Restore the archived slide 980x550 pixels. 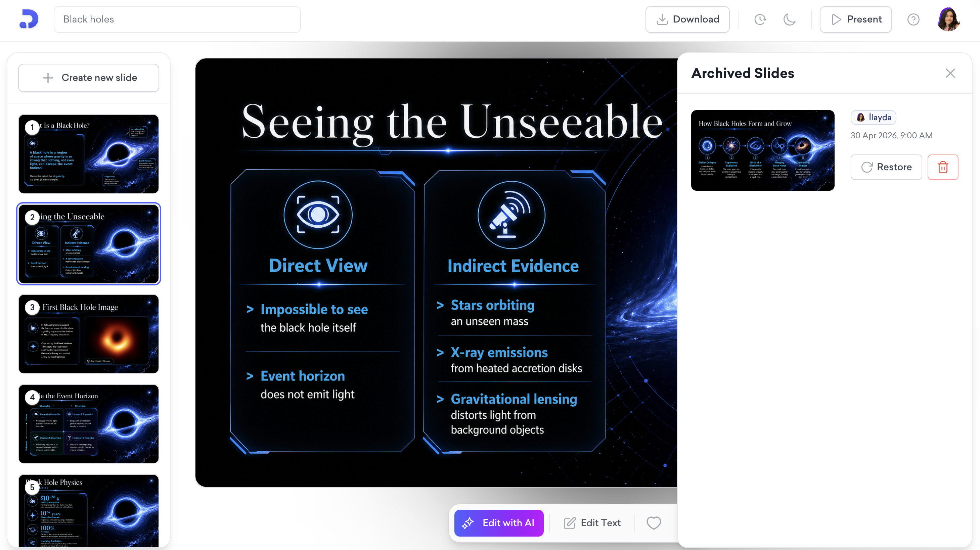(886, 167)
